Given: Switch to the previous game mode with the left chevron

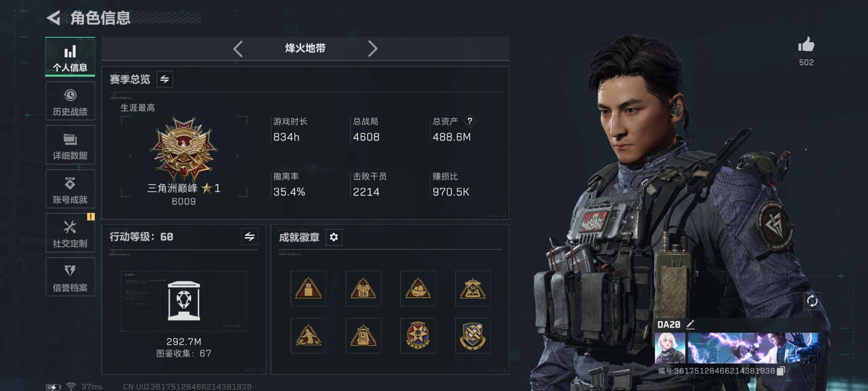Looking at the screenshot, I should coord(238,49).
